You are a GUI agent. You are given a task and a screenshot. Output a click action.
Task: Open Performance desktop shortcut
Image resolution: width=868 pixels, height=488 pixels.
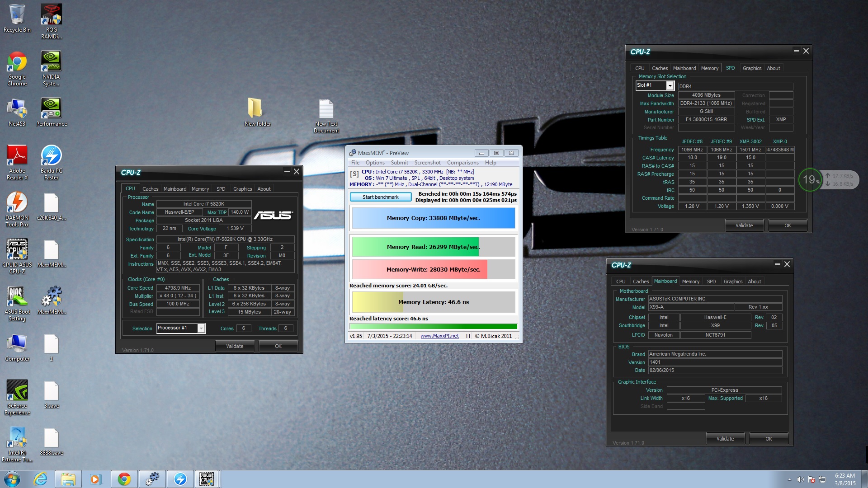pyautogui.click(x=51, y=112)
